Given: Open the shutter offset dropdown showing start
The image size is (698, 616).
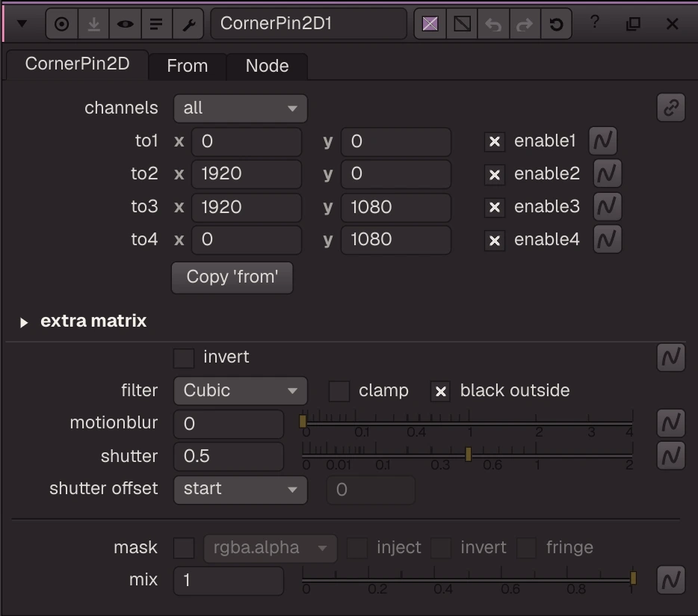Looking at the screenshot, I should pos(241,490).
